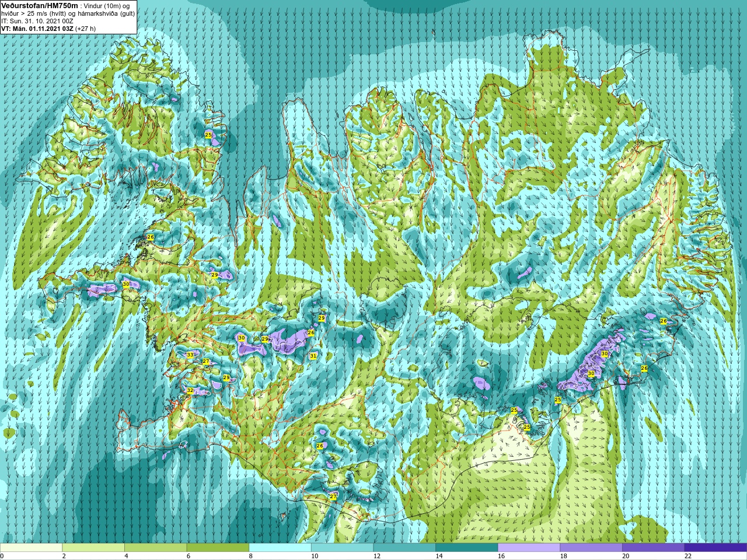Select the "VT: Mán. 01.11.2021 03Z (+27 h)" line
Screen dimensions: 747x560
(x=48, y=29)
